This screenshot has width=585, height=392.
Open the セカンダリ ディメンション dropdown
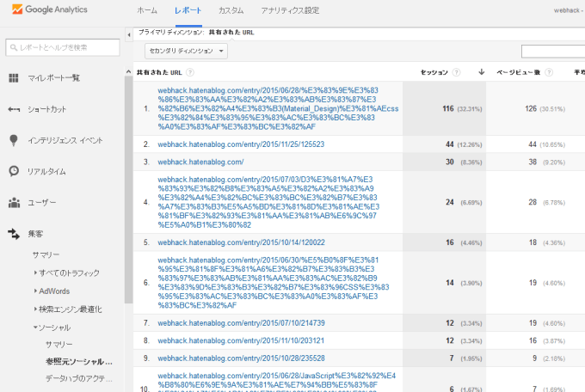pos(186,51)
